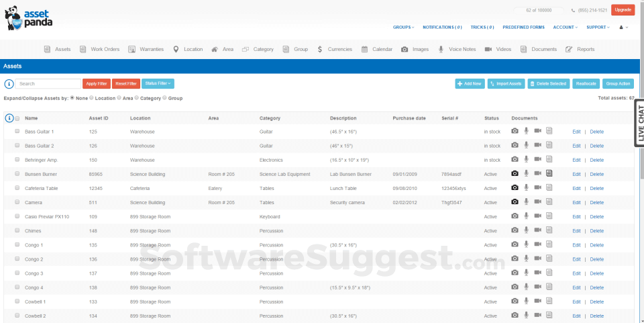This screenshot has width=644, height=323.
Task: Call the (855) 214-1521 phone link
Action: [589, 10]
